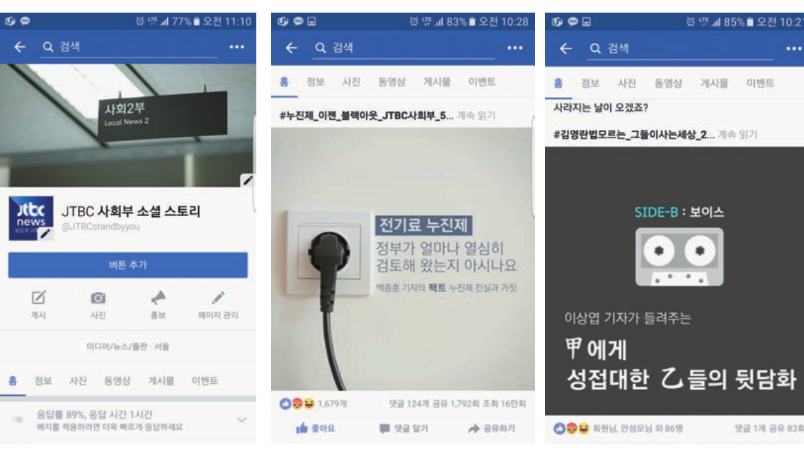
Task: Open three-dots menu on JTBC page screen
Action: (236, 47)
